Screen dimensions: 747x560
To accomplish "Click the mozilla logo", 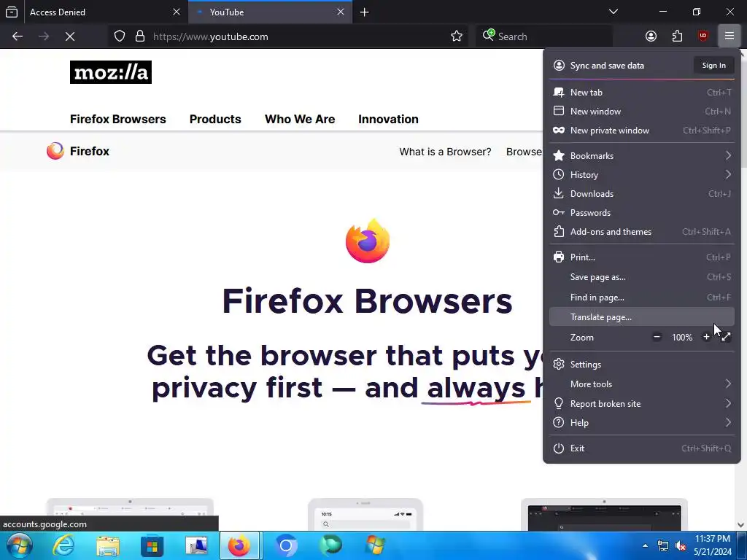I will [111, 72].
